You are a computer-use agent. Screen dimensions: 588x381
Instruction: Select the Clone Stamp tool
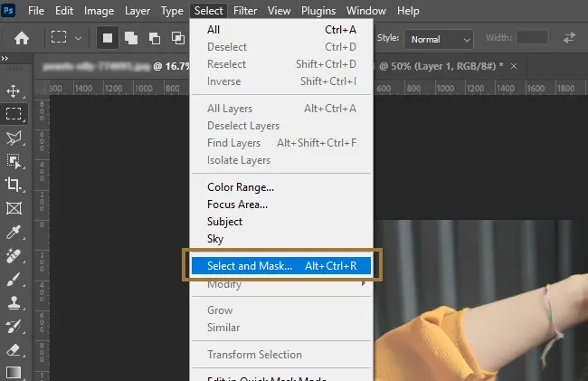[x=14, y=302]
